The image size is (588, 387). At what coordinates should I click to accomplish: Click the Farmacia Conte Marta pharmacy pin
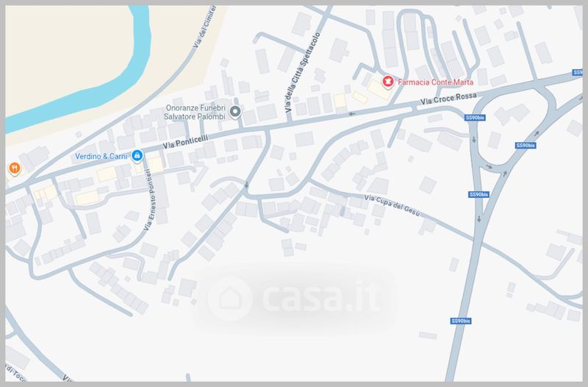click(388, 81)
